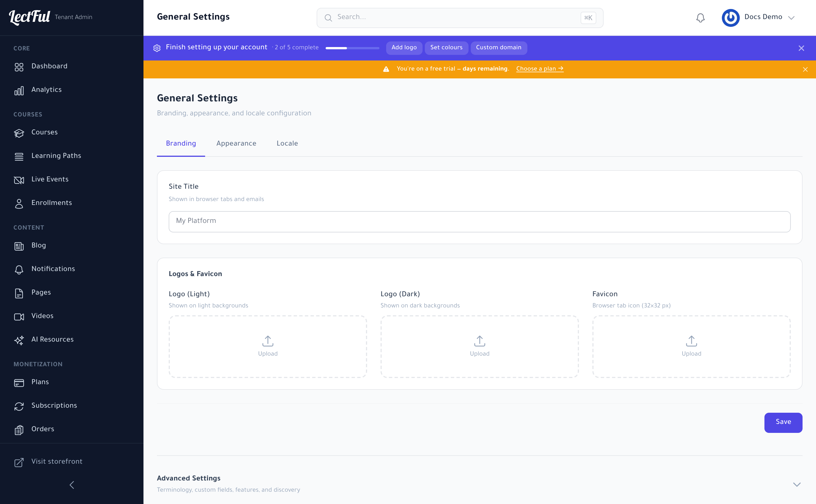
Task: Click the AI Resources sparkle icon
Action: (x=19, y=340)
